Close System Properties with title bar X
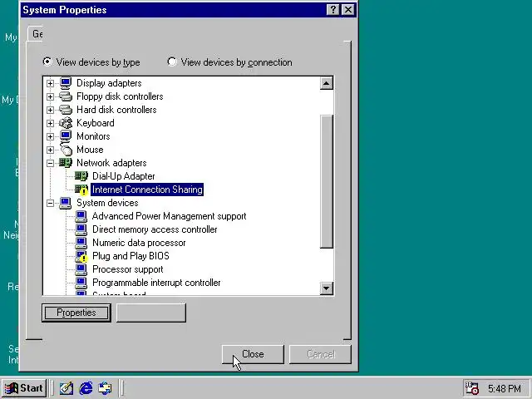Screen dimensions: 532x399 347,9
